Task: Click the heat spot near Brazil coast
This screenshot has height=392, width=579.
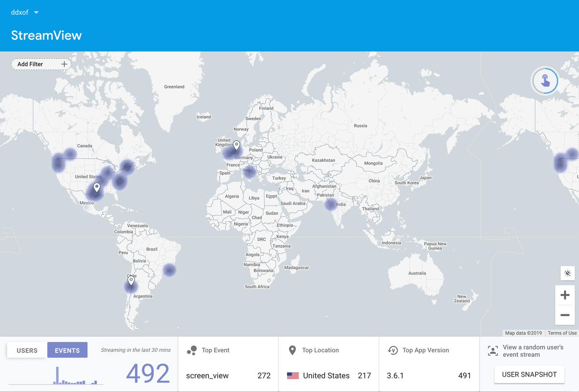Action: [169, 270]
